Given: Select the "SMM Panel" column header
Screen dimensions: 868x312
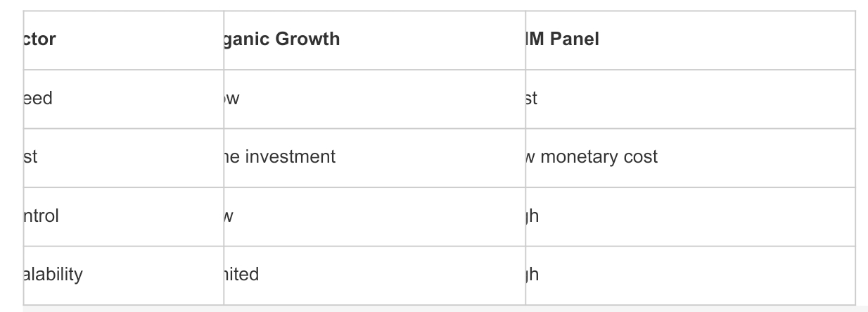Looking at the screenshot, I should (x=563, y=39).
